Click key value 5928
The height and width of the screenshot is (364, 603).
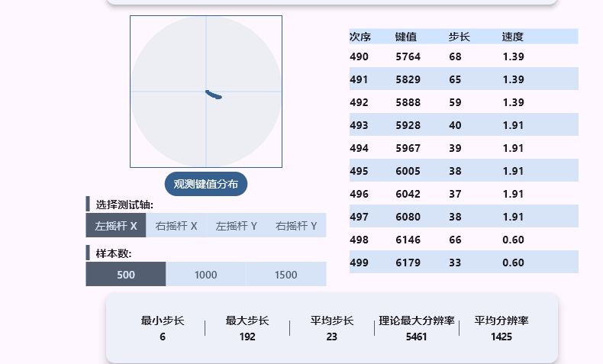408,125
